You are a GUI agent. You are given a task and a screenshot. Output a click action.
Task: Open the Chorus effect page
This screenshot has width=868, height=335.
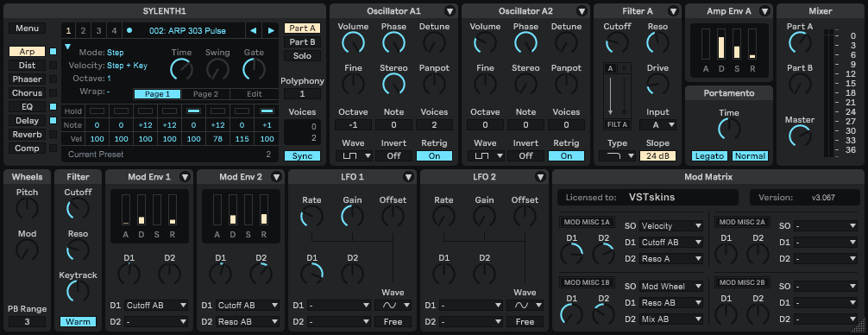(27, 93)
